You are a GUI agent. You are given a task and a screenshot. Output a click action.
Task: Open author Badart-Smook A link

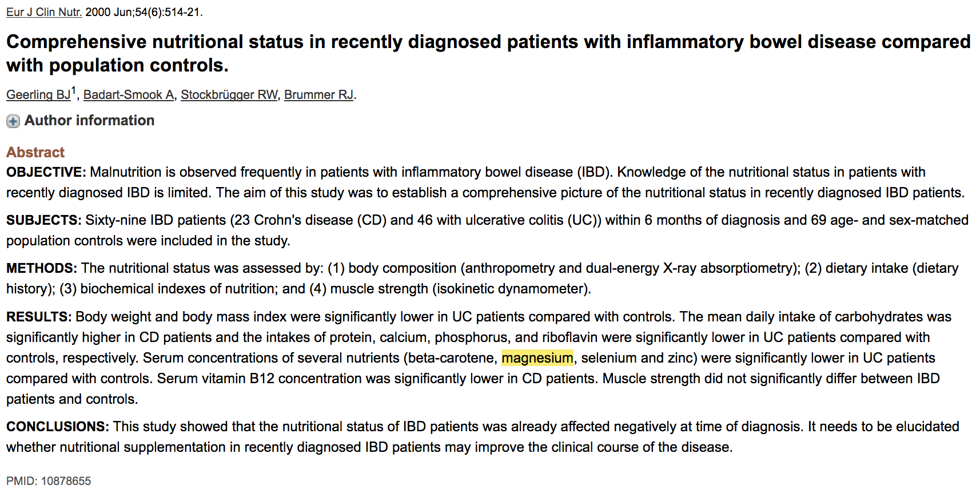pos(129,95)
